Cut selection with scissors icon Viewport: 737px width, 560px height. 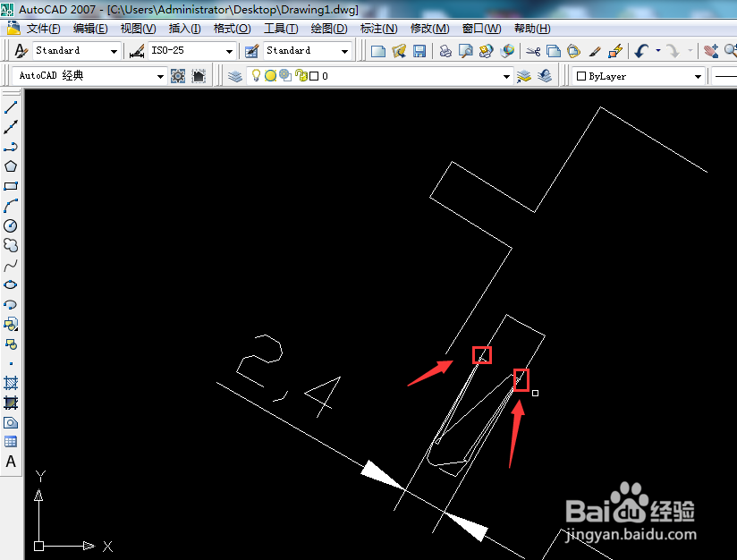tap(533, 51)
